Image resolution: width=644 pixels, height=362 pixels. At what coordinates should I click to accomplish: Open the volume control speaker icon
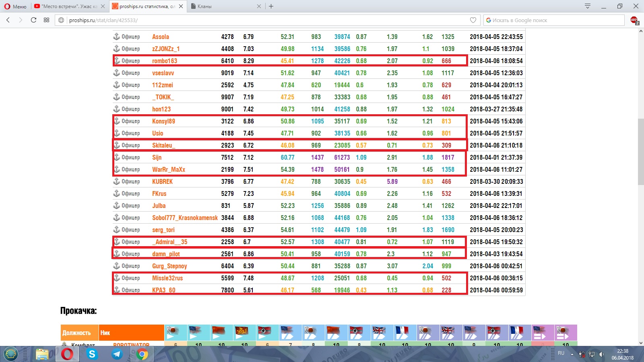[601, 354]
